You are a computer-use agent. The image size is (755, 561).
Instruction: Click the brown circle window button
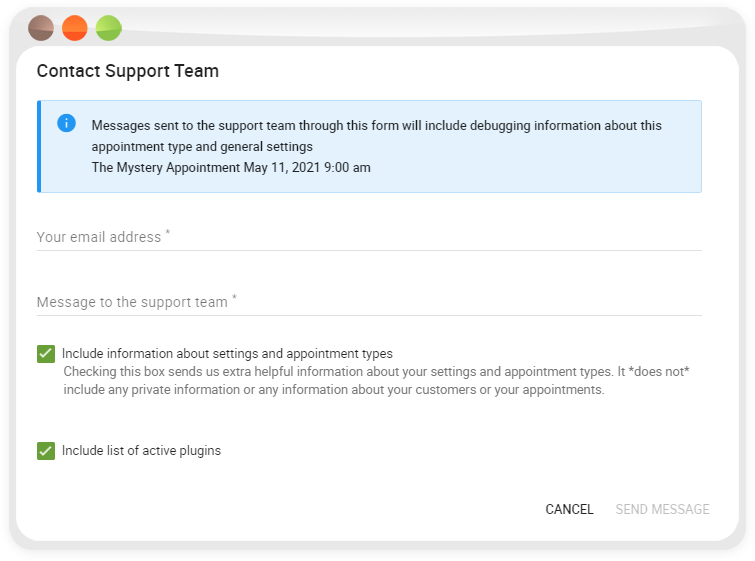tap(41, 28)
